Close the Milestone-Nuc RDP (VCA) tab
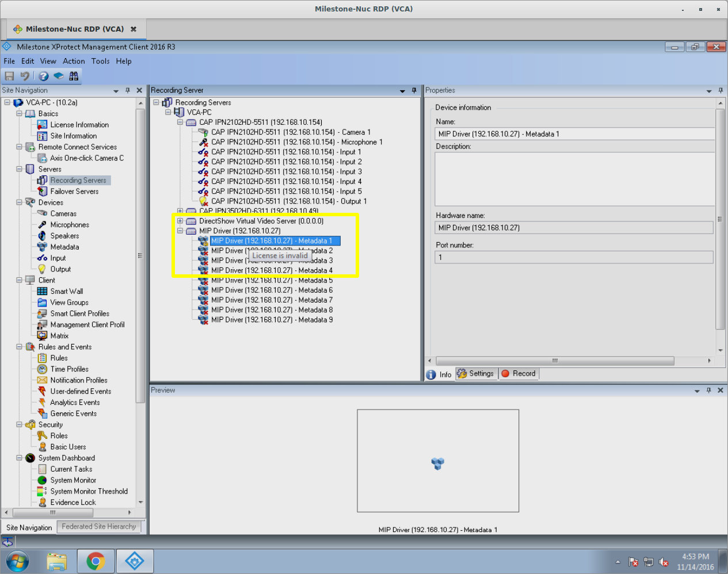 pyautogui.click(x=134, y=29)
